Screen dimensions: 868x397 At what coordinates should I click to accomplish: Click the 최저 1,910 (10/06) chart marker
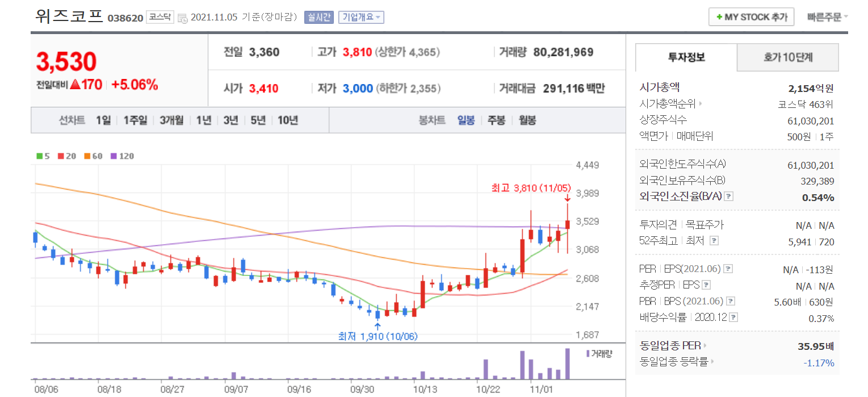click(x=378, y=336)
